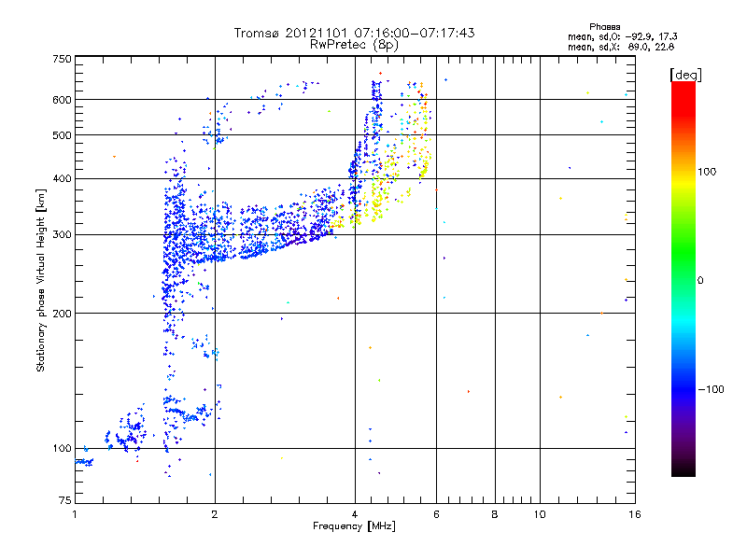
Task: Click the colorbar tick label '100'
Action: coord(707,172)
